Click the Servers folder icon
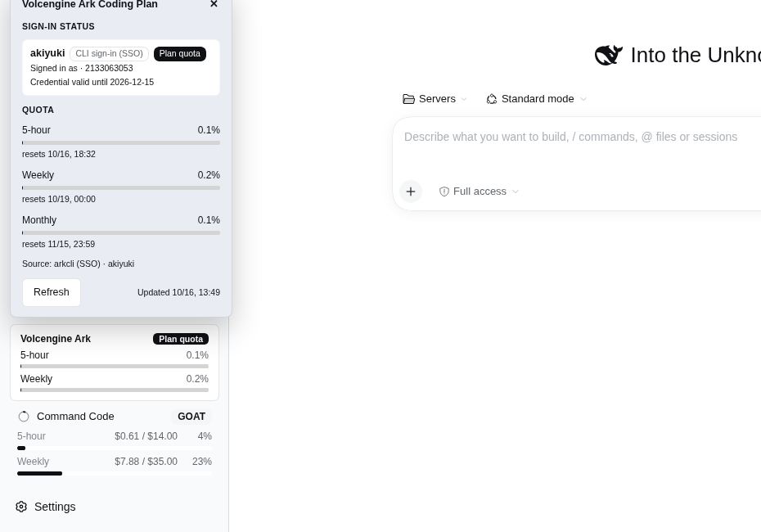This screenshot has width=761, height=532. click(x=408, y=99)
